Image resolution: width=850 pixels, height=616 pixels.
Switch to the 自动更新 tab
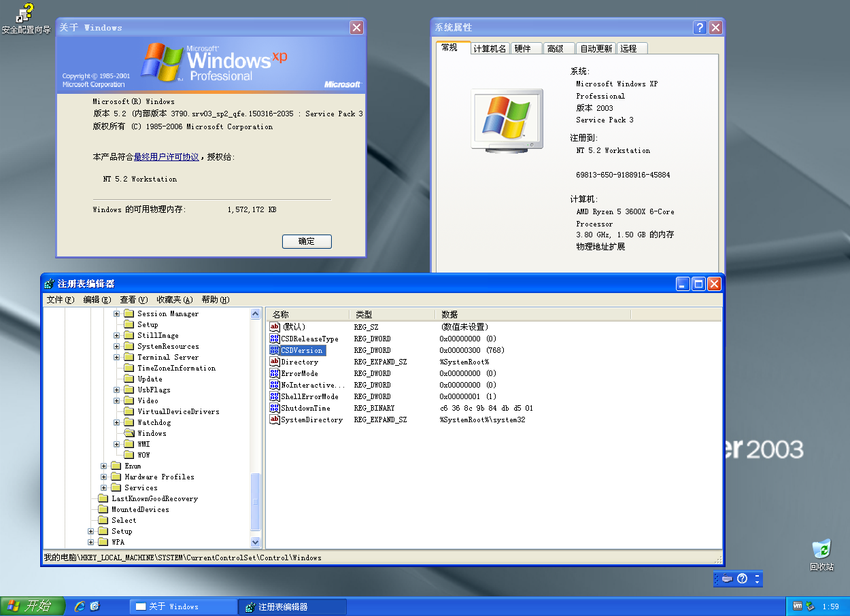pos(596,48)
